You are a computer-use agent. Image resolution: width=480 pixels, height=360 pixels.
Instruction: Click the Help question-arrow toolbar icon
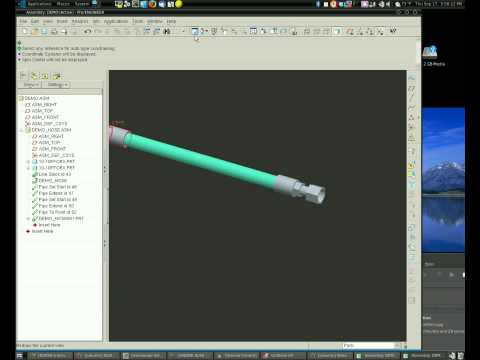pyautogui.click(x=393, y=31)
